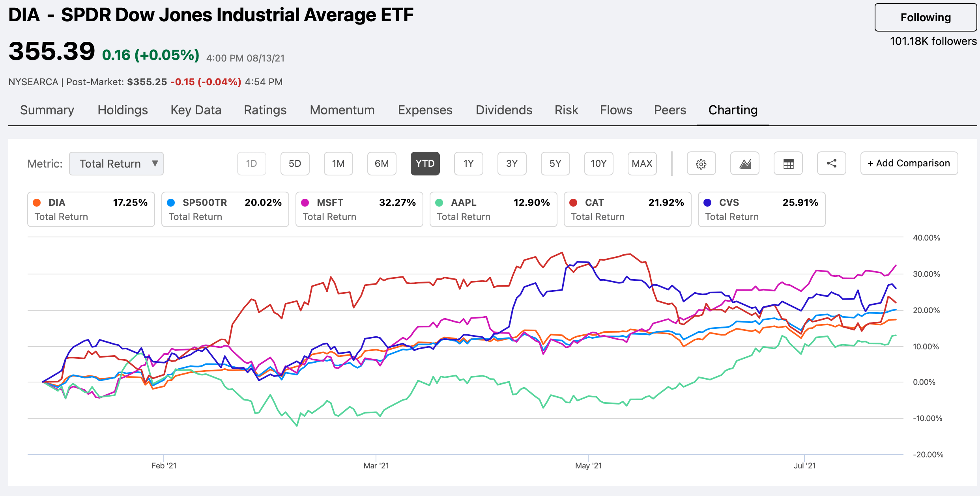The image size is (980, 496).
Task: Open the chart settings gear icon
Action: click(x=701, y=163)
